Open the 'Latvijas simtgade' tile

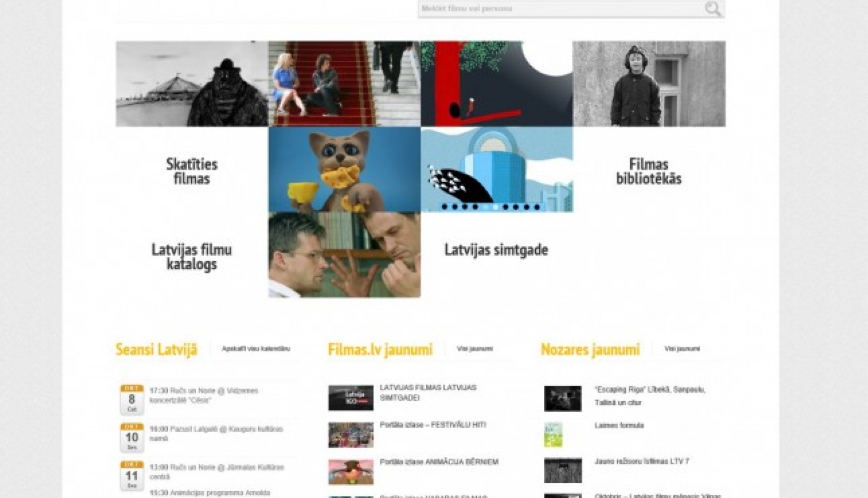point(496,250)
